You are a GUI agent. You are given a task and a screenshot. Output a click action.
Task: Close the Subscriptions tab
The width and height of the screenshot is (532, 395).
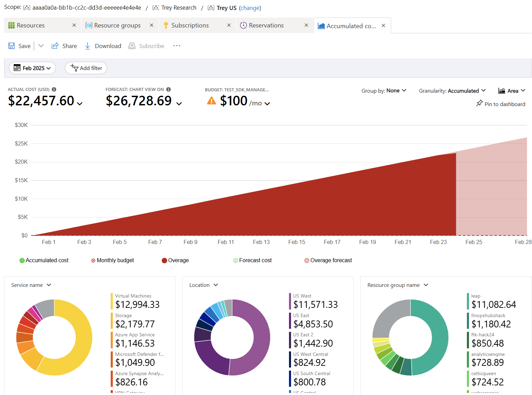[229, 25]
